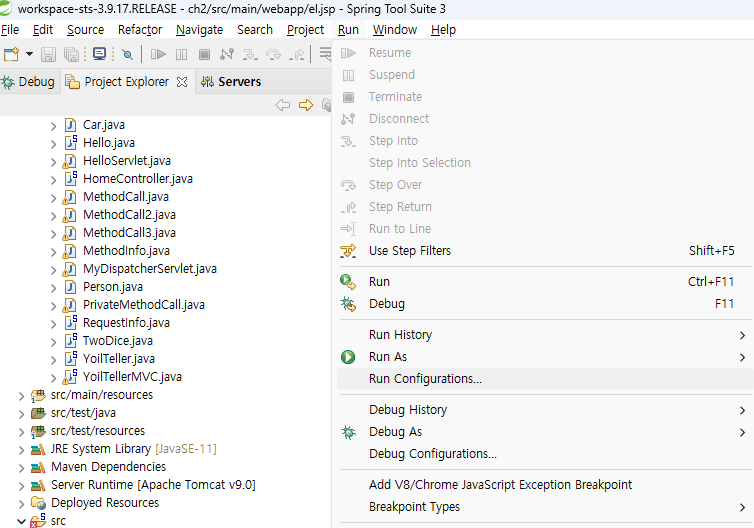Select TwoDice.java in the tree
This screenshot has height=528, width=754.
point(118,340)
